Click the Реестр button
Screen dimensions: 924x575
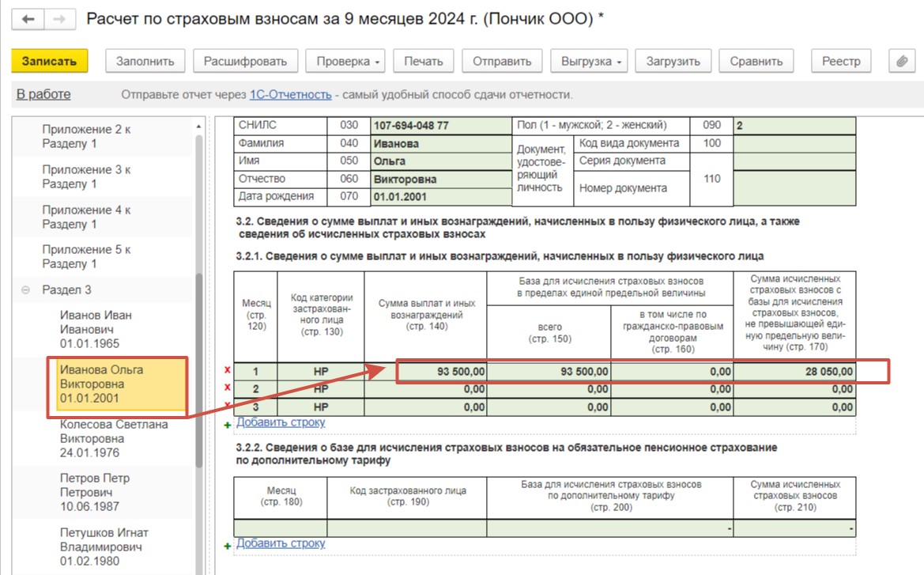[841, 62]
